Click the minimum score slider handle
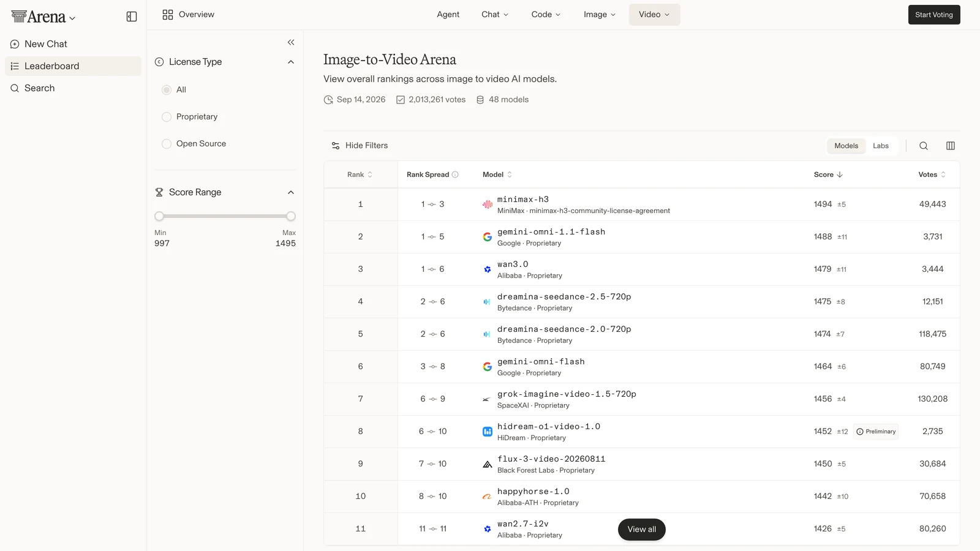 tap(159, 216)
